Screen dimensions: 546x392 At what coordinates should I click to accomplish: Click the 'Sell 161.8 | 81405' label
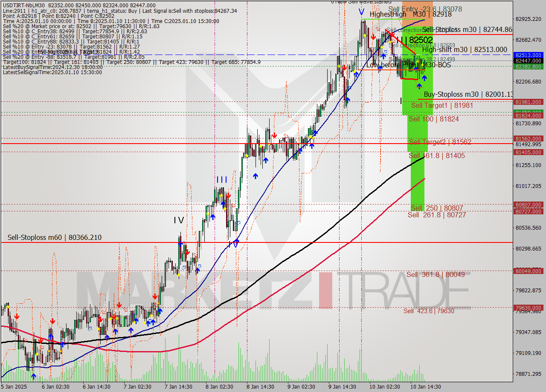click(x=437, y=156)
